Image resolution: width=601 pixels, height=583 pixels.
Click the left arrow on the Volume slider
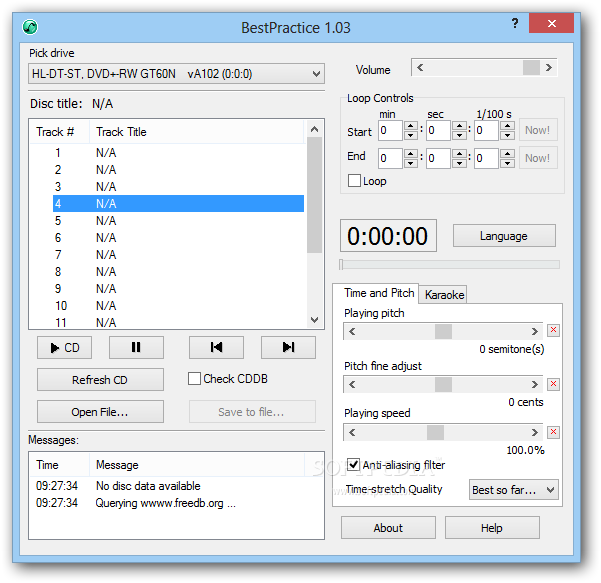(420, 67)
